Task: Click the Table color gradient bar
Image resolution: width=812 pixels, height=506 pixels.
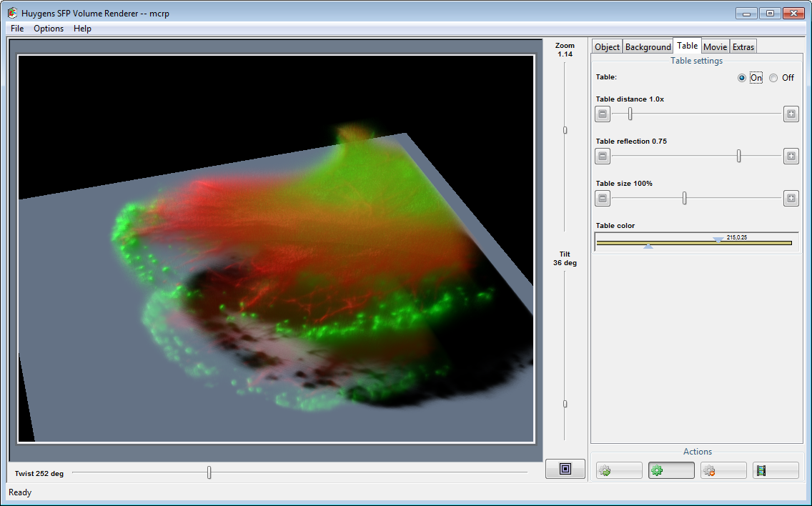Action: tap(693, 243)
